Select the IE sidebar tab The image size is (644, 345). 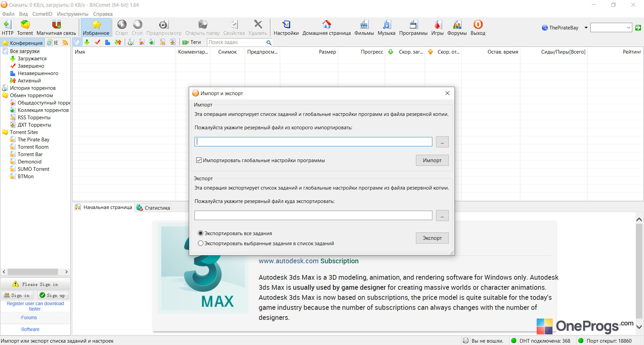click(x=53, y=43)
